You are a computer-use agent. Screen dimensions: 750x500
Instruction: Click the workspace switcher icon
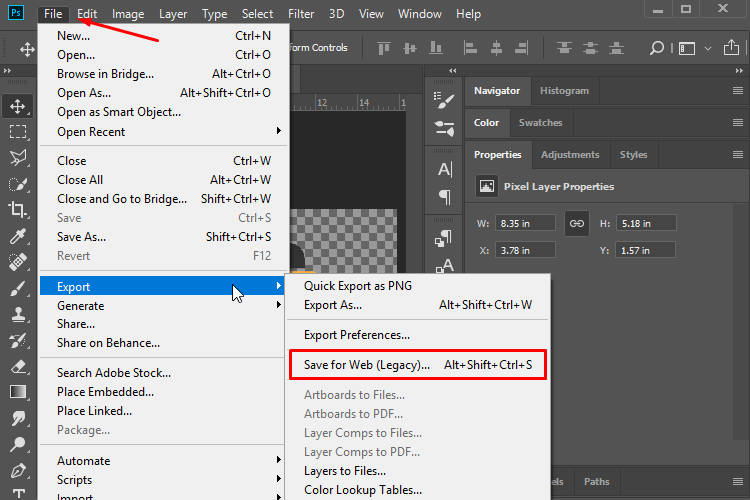(x=686, y=48)
